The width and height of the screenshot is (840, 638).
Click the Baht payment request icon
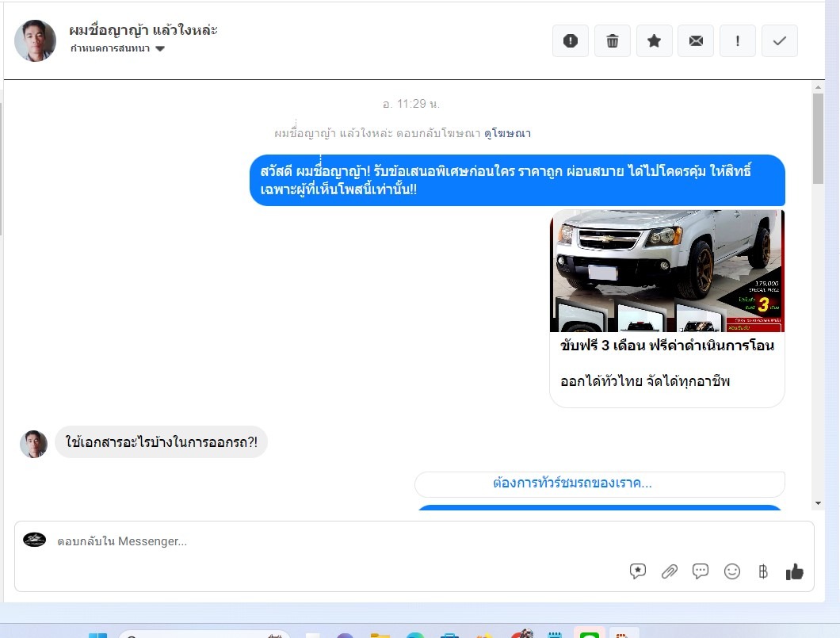763,571
